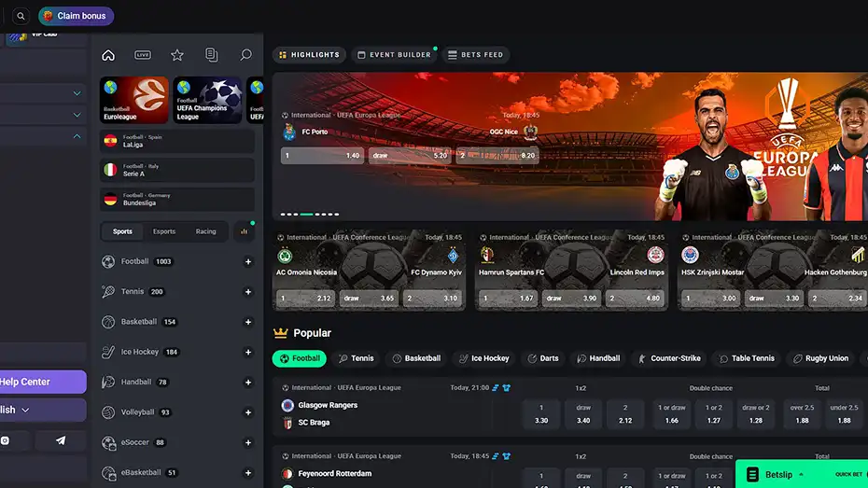Click the Handball icon in sidebar
This screenshot has height=488, width=868.
108,382
